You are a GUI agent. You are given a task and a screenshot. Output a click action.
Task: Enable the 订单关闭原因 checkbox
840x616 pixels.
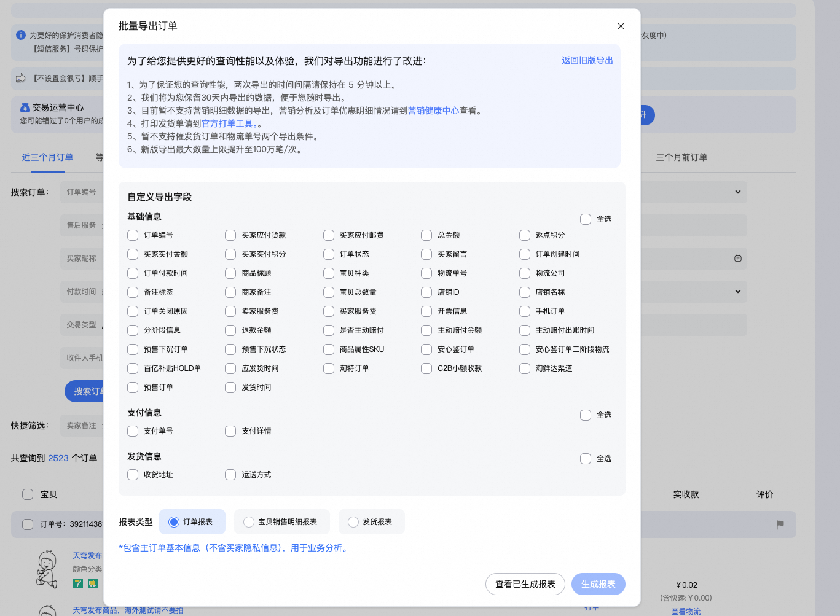(133, 311)
